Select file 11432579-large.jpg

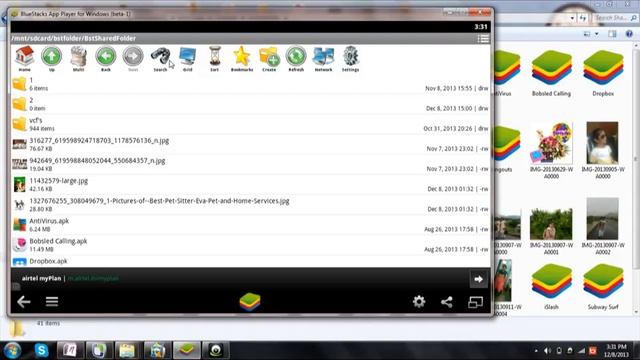[250, 184]
